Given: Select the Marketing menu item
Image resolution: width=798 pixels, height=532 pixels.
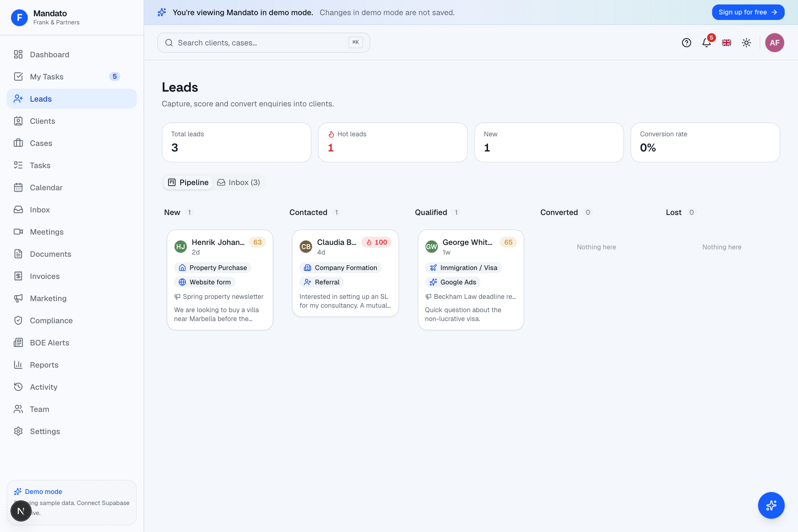Looking at the screenshot, I should pyautogui.click(x=72, y=299).
